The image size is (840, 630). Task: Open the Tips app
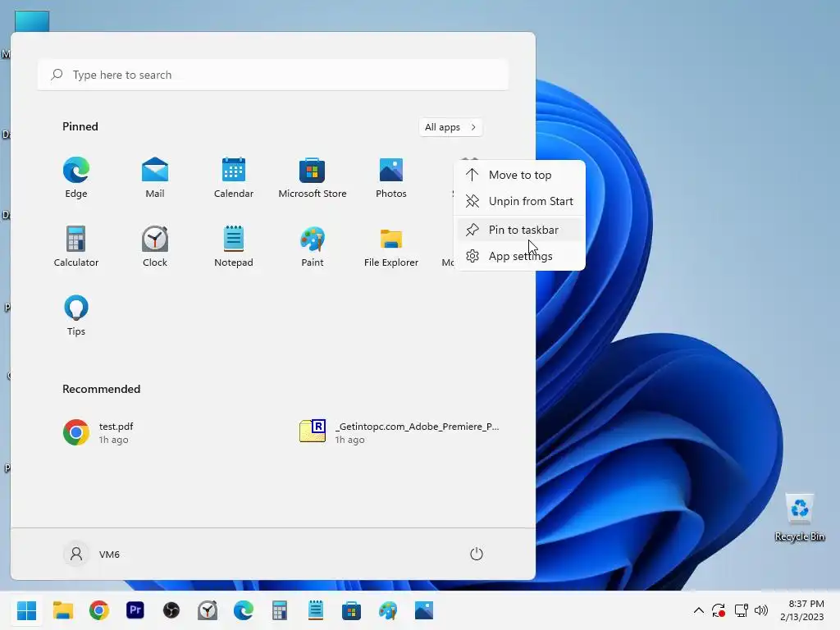(76, 316)
